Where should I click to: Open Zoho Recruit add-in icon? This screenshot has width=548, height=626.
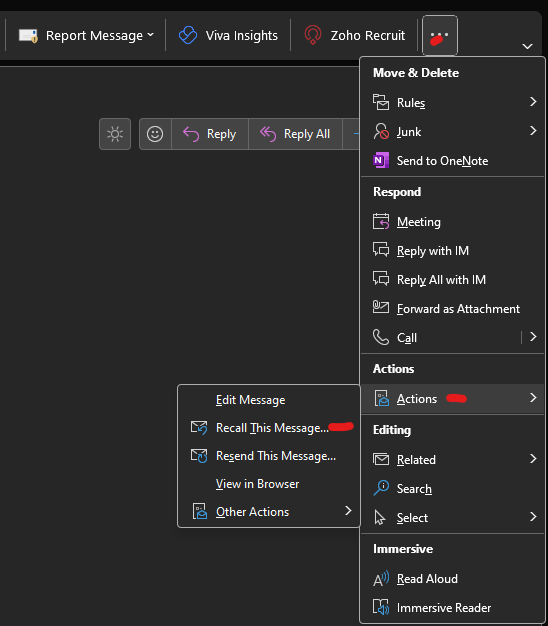pyautogui.click(x=313, y=35)
